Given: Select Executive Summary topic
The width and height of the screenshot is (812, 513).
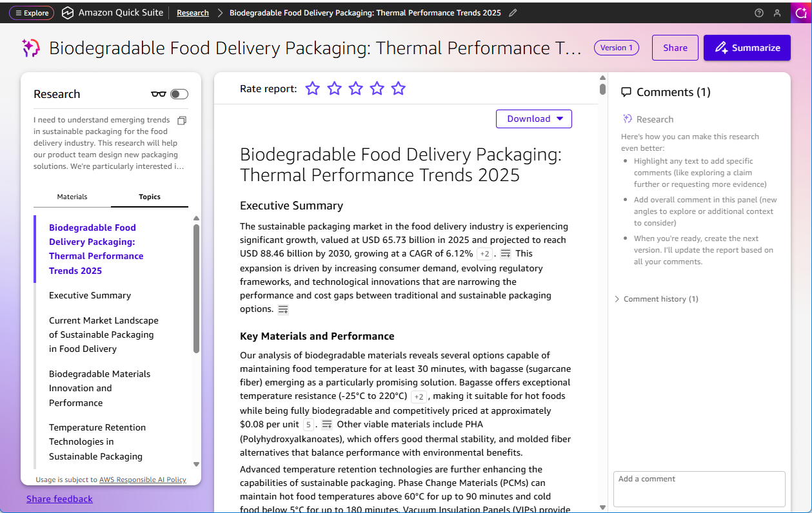Looking at the screenshot, I should click(x=90, y=295).
